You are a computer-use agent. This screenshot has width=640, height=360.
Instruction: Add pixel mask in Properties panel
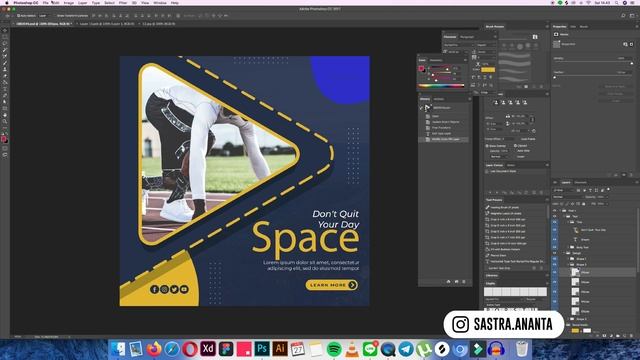click(625, 44)
